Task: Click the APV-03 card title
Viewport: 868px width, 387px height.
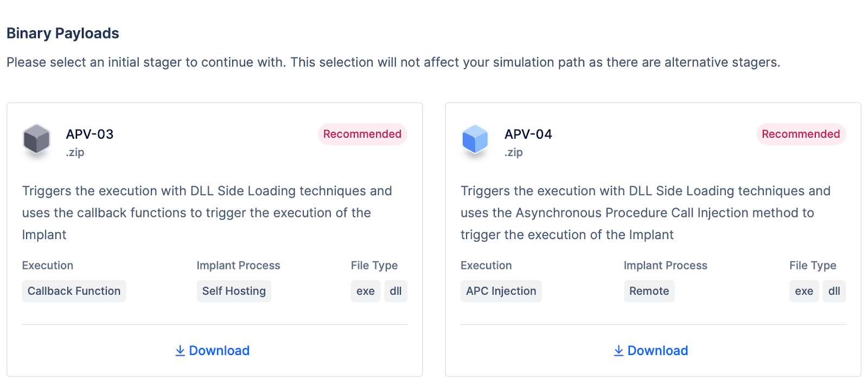Action: [90, 134]
